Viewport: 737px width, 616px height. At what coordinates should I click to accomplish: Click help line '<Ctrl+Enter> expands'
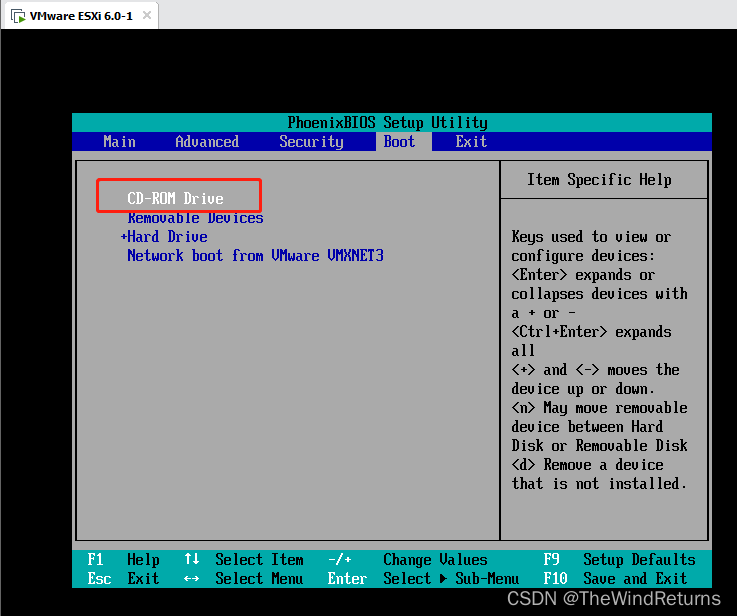click(591, 332)
